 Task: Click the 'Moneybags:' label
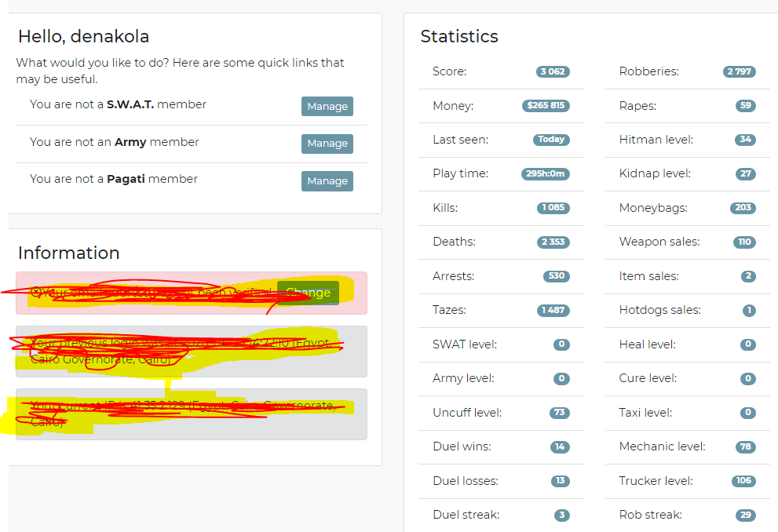tap(653, 208)
